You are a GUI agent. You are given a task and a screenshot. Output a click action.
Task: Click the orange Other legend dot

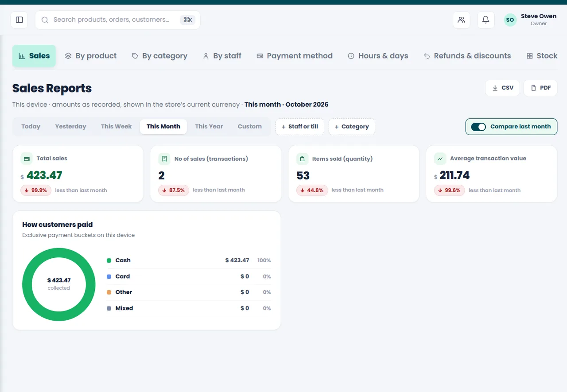[x=109, y=292]
